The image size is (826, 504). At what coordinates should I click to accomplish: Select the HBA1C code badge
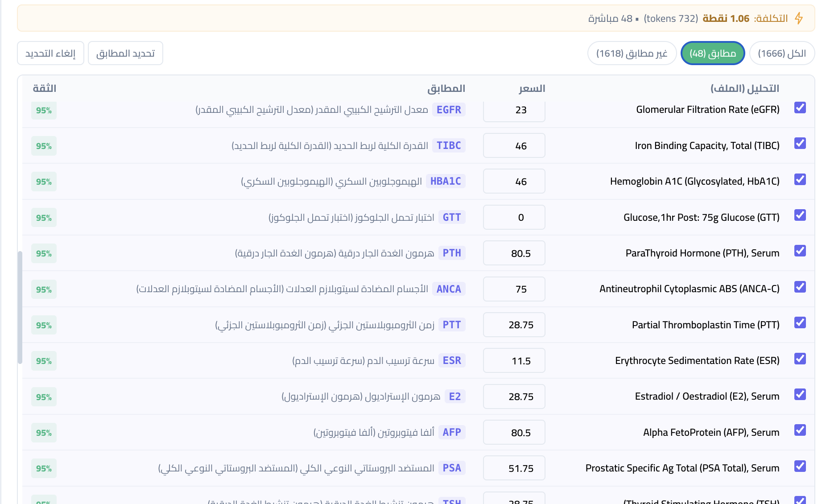coord(445,181)
